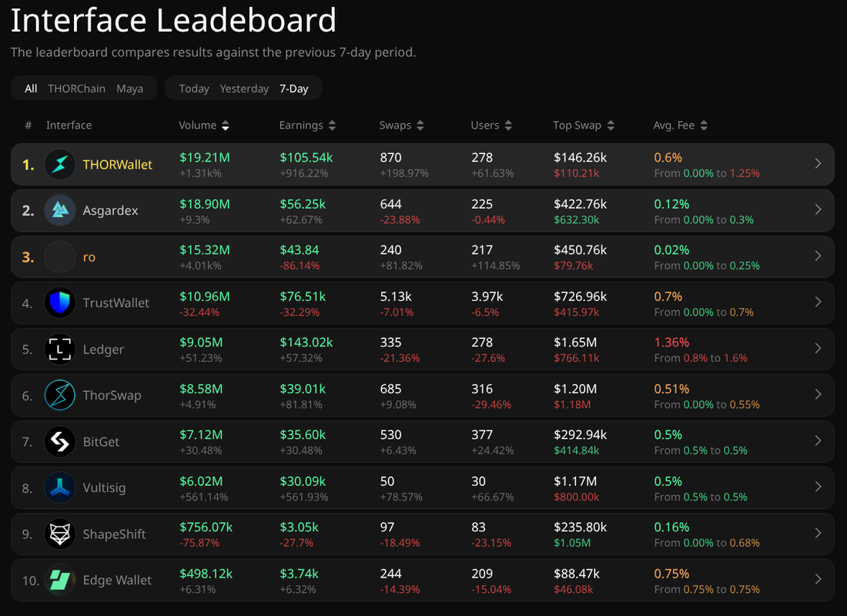Click the +561.14% volume change
The image size is (847, 616).
pos(203,497)
